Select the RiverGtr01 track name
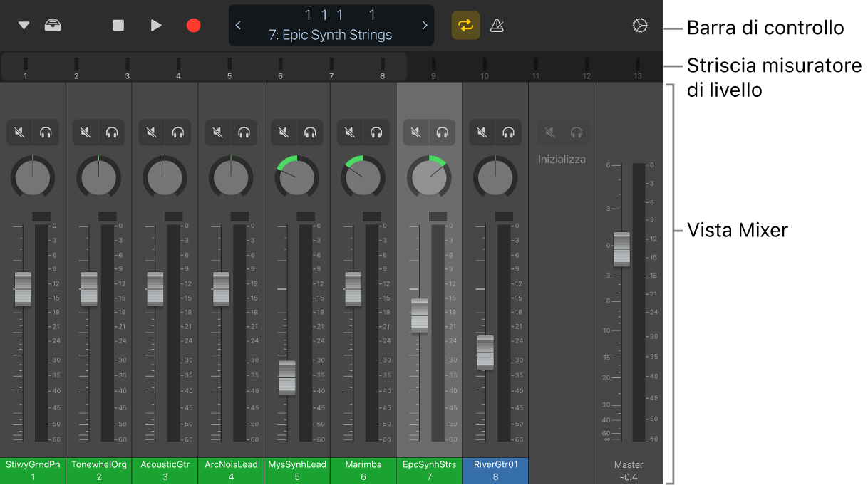The height and width of the screenshot is (485, 868). click(x=495, y=466)
